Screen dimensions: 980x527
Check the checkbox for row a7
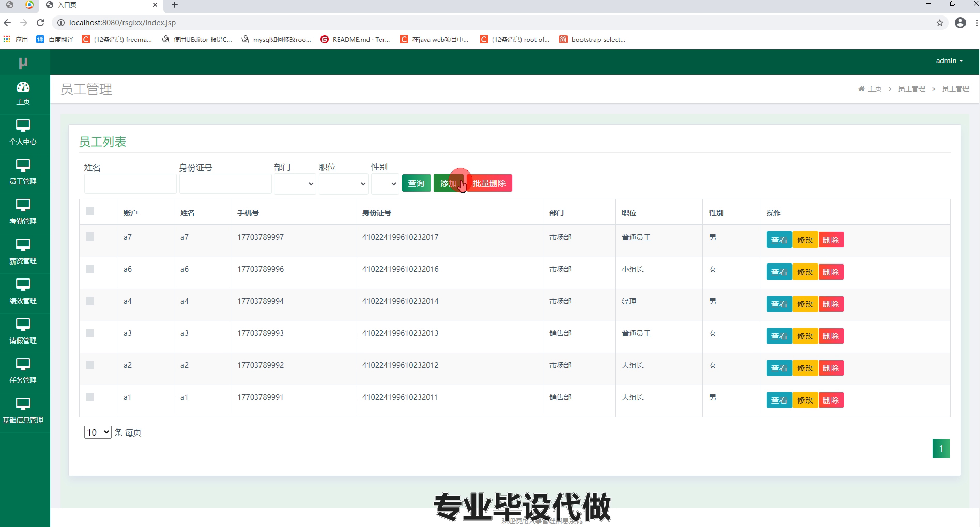(90, 237)
